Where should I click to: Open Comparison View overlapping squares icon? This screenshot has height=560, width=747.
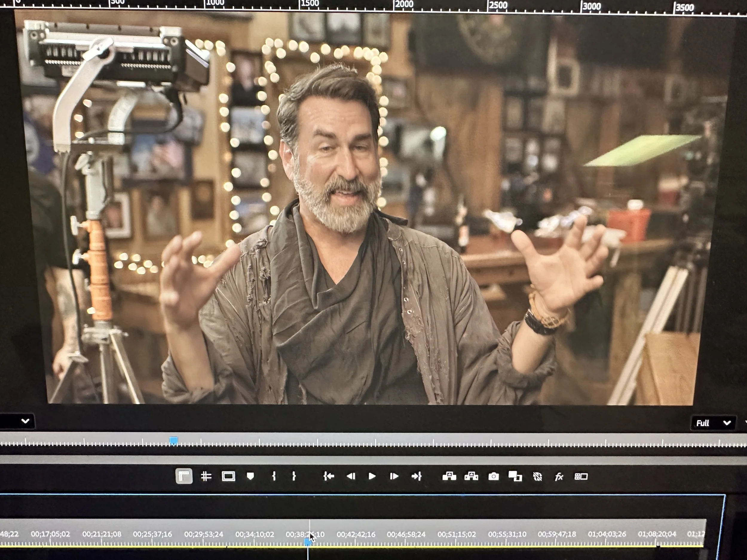515,476
